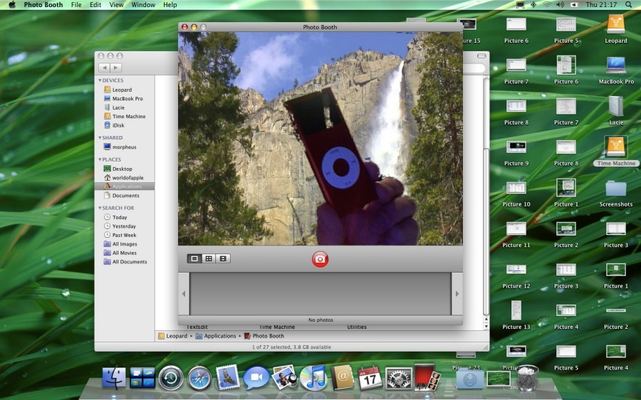Viewport: 641px width, 400px height.
Task: Click right arrow of Photo Booth photo strip
Action: coord(457,294)
